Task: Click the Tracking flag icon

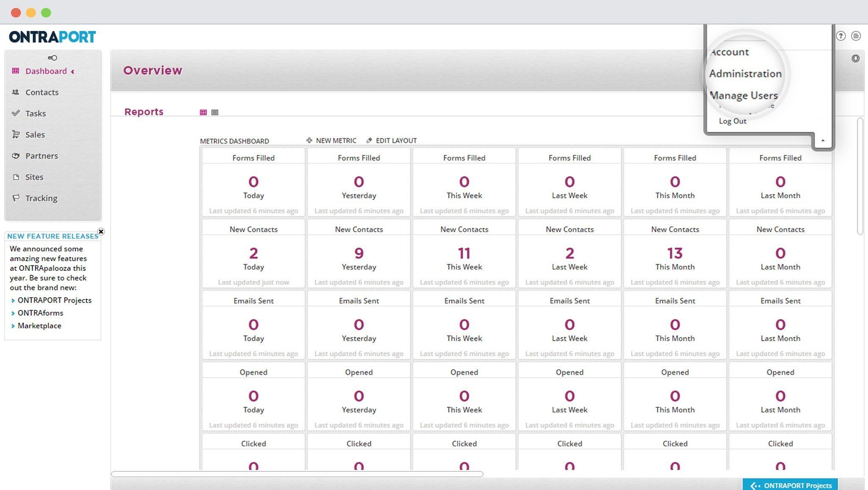Action: [16, 198]
